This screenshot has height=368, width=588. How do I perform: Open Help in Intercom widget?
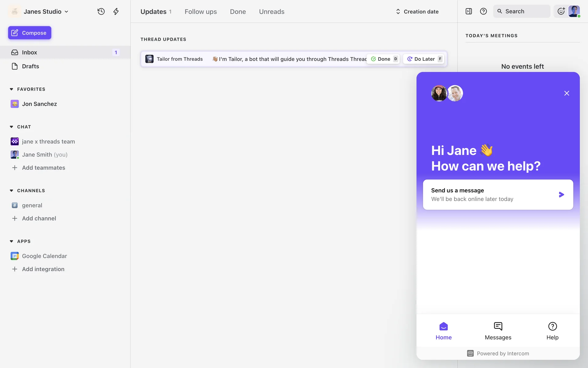(x=552, y=331)
